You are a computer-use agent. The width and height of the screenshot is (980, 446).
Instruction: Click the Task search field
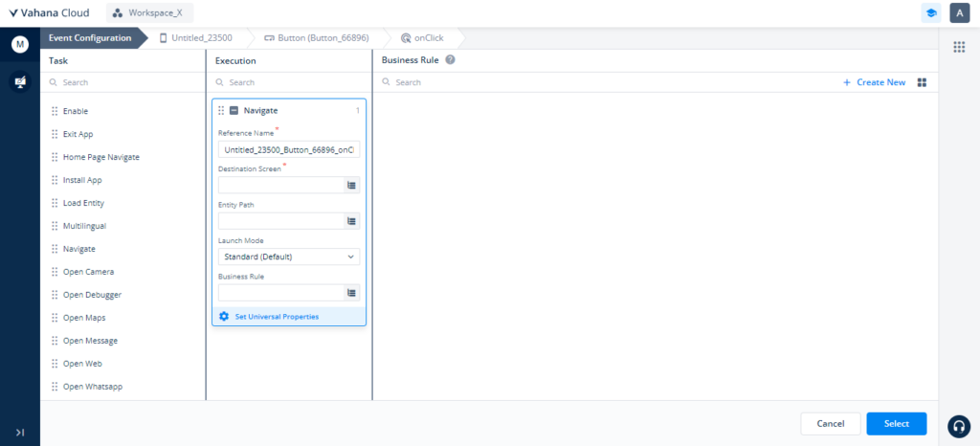pos(122,82)
